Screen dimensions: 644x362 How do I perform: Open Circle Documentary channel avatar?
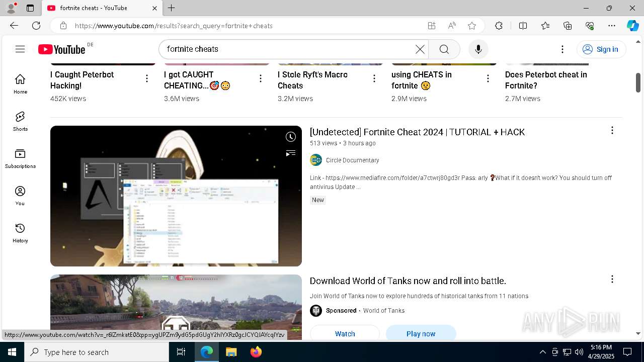[316, 160]
